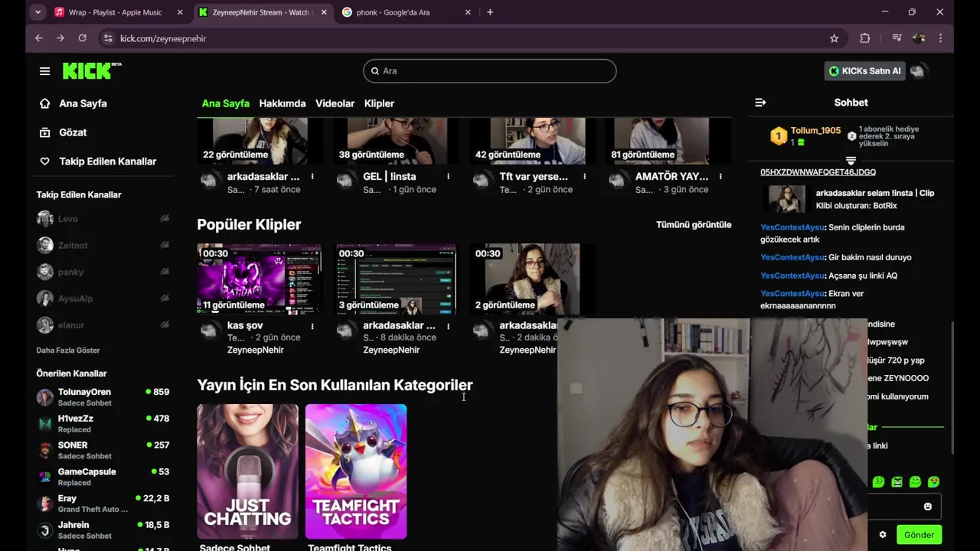Open chat settings gear icon
Viewport: 980px width, 551px height.
882,535
